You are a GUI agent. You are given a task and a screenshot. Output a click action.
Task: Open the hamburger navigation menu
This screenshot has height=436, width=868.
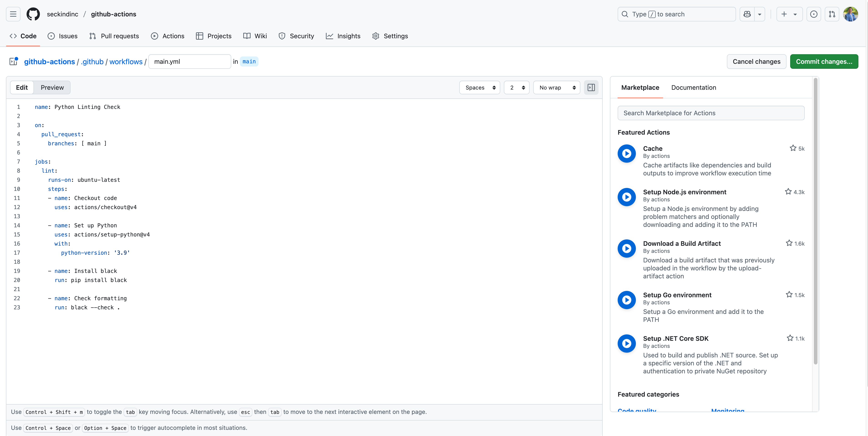click(x=13, y=14)
